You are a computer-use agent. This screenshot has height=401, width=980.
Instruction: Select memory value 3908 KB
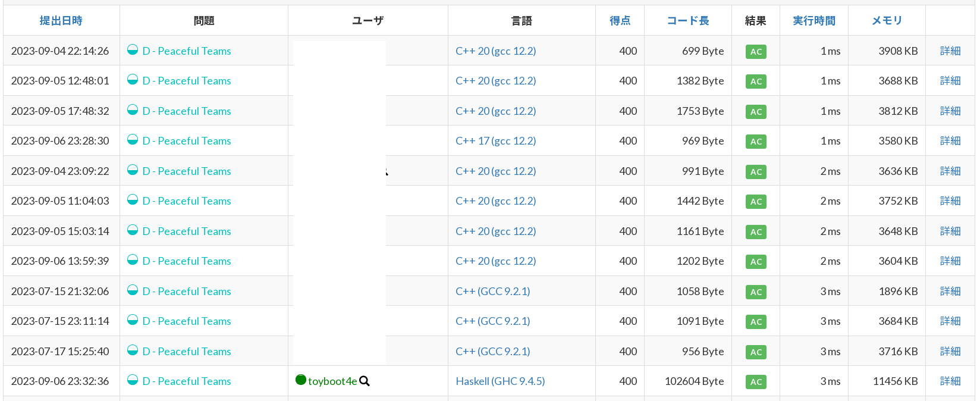point(899,51)
